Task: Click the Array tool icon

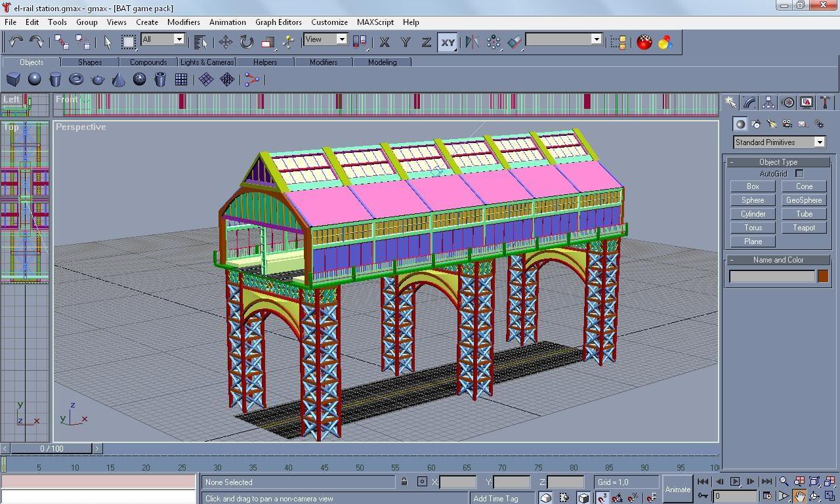Action: [x=493, y=42]
